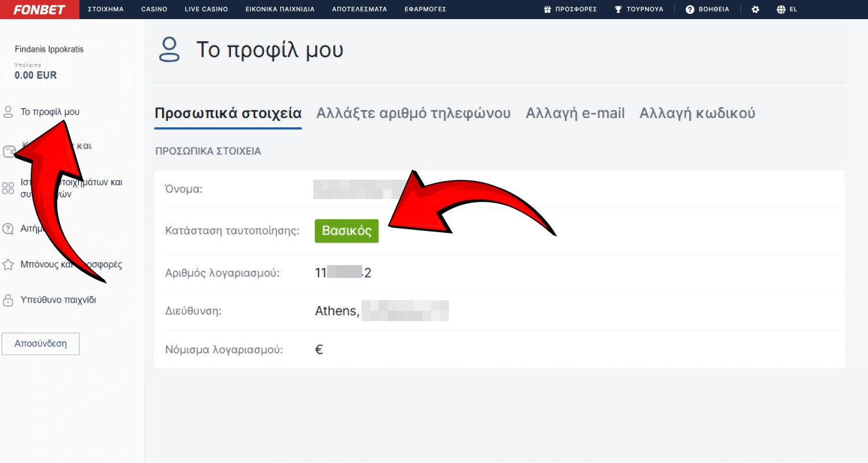The width and height of the screenshot is (868, 463).
Task: Click the Αποσύνδεση button
Action: 41,343
